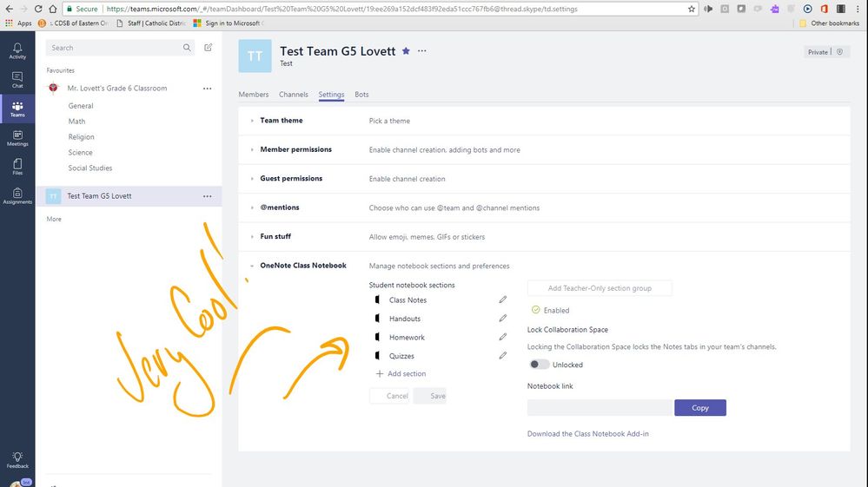The height and width of the screenshot is (487, 868).
Task: Click Add section
Action: point(401,373)
